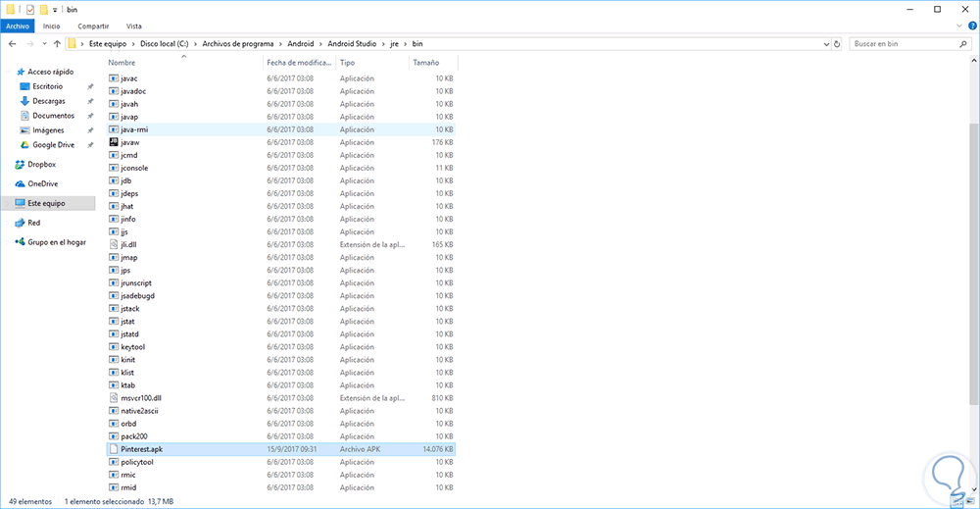Select the javadoc file row
The width and height of the screenshot is (980, 509).
click(x=280, y=91)
